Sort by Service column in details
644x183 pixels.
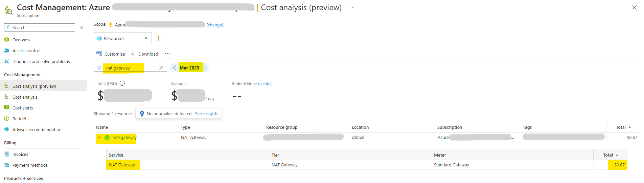[116, 155]
